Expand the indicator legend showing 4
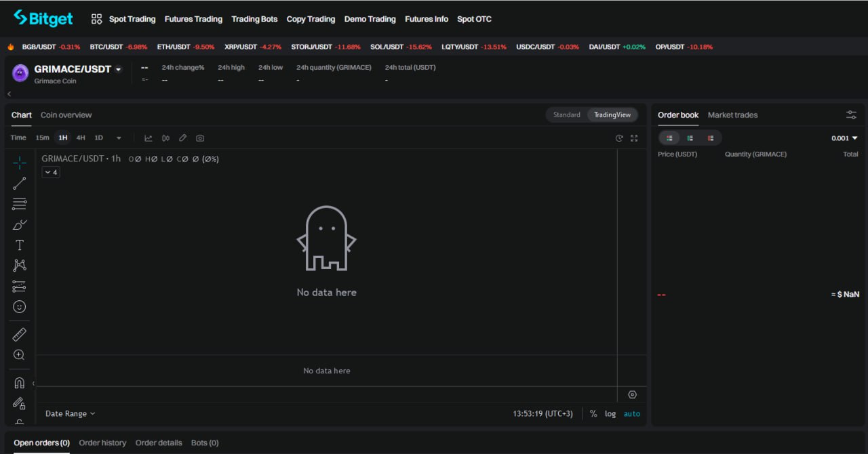This screenshot has height=454, width=868. click(x=51, y=172)
